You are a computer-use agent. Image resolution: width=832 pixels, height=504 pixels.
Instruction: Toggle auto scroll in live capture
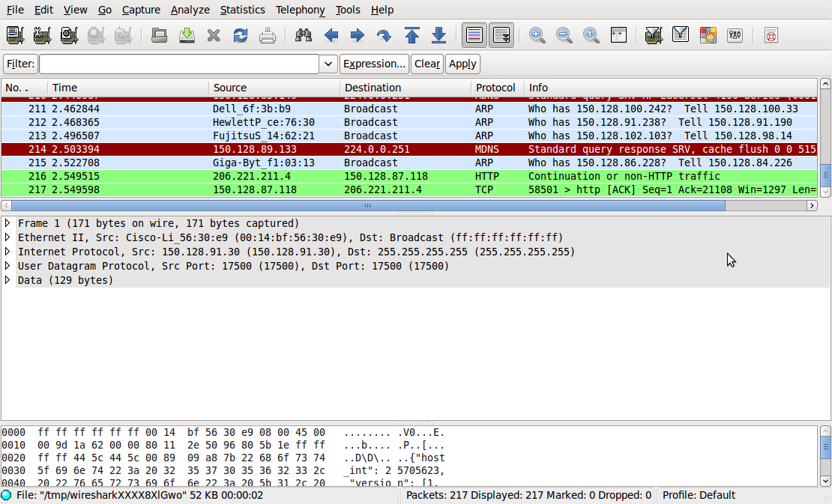coord(501,35)
